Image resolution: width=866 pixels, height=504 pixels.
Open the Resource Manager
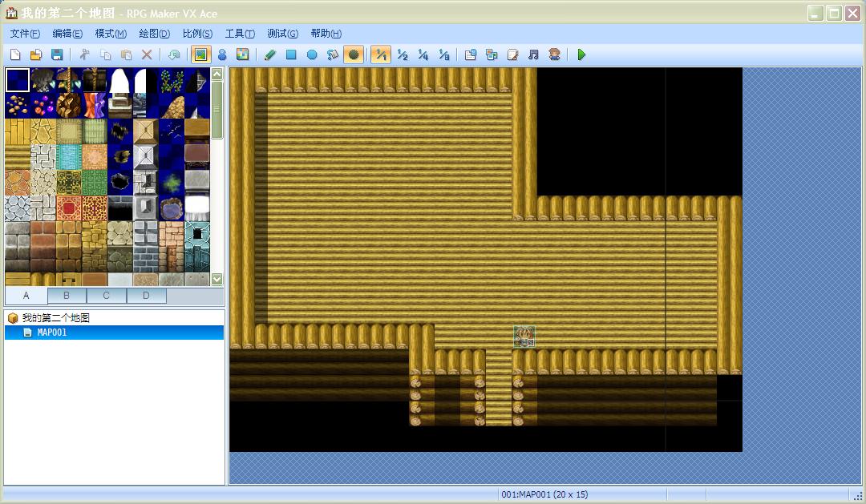click(x=492, y=54)
